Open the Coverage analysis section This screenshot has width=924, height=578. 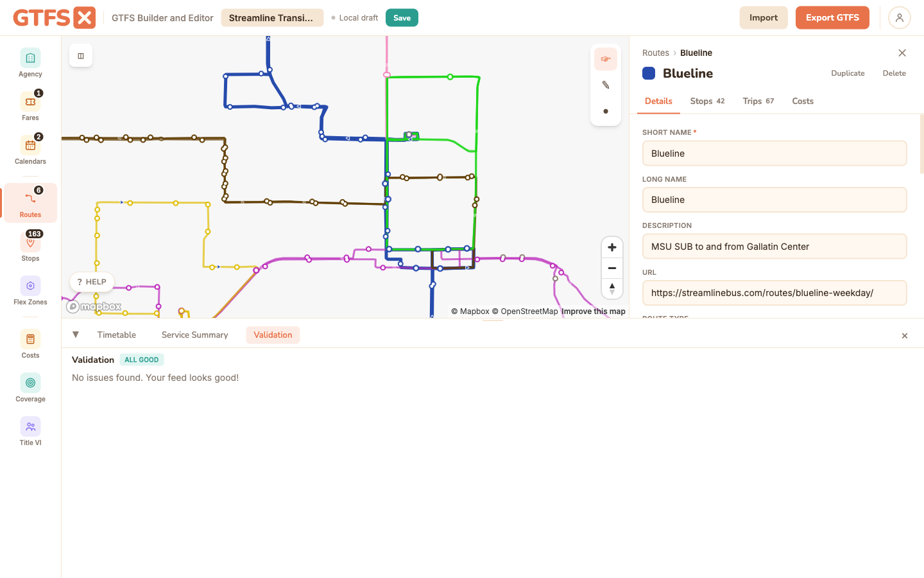tap(30, 388)
